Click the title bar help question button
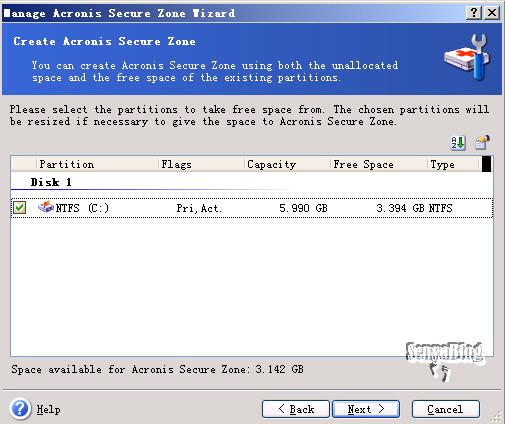This screenshot has width=505, height=424. tap(474, 13)
